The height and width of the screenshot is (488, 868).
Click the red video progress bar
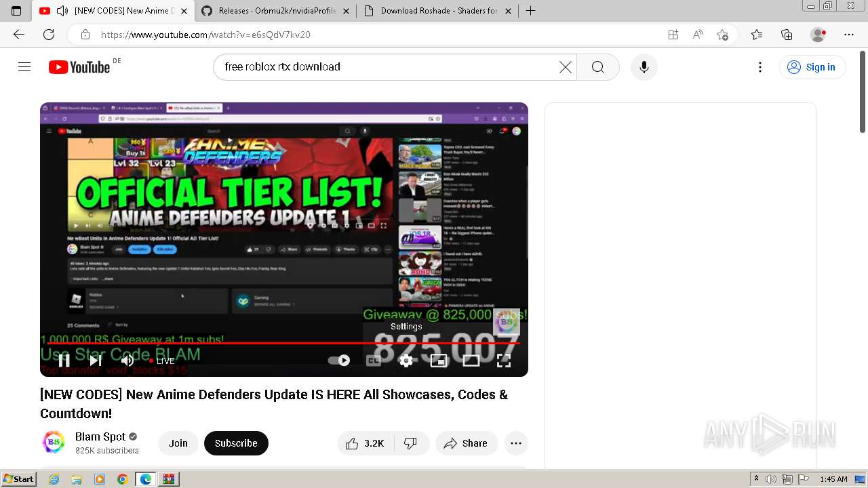(x=283, y=343)
